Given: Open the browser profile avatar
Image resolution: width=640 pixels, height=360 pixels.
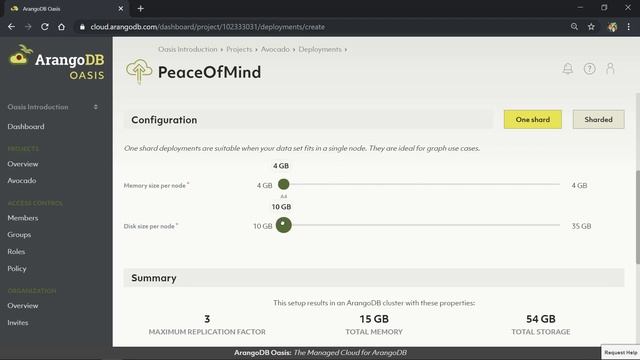Looking at the screenshot, I should point(612,27).
